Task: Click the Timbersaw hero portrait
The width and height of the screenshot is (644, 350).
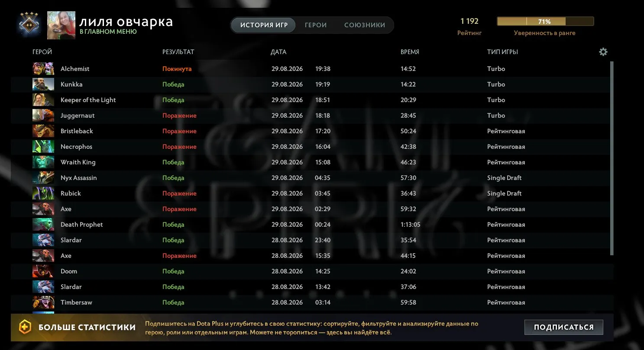Action: pos(43,302)
